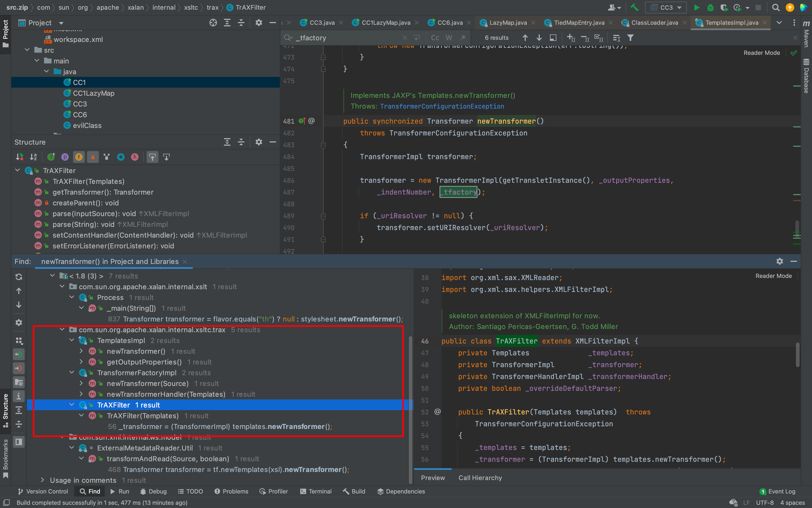
Task: Toggle Match Case Cc in search
Action: (435, 38)
